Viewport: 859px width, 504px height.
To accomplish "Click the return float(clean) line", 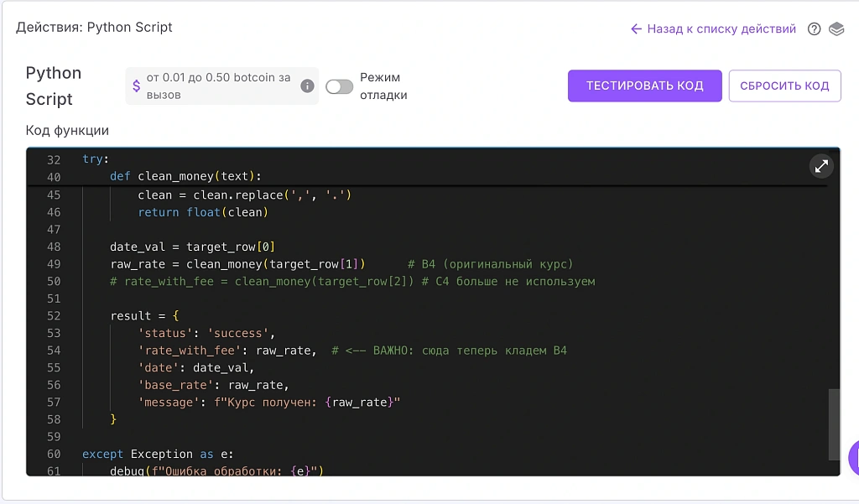I will pyautogui.click(x=203, y=212).
